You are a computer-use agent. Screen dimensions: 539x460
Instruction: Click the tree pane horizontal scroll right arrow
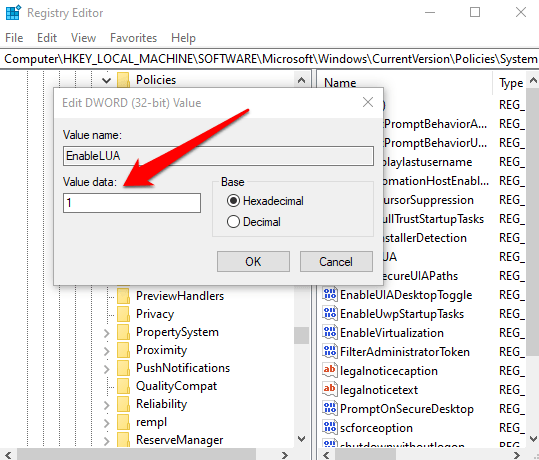(285, 455)
